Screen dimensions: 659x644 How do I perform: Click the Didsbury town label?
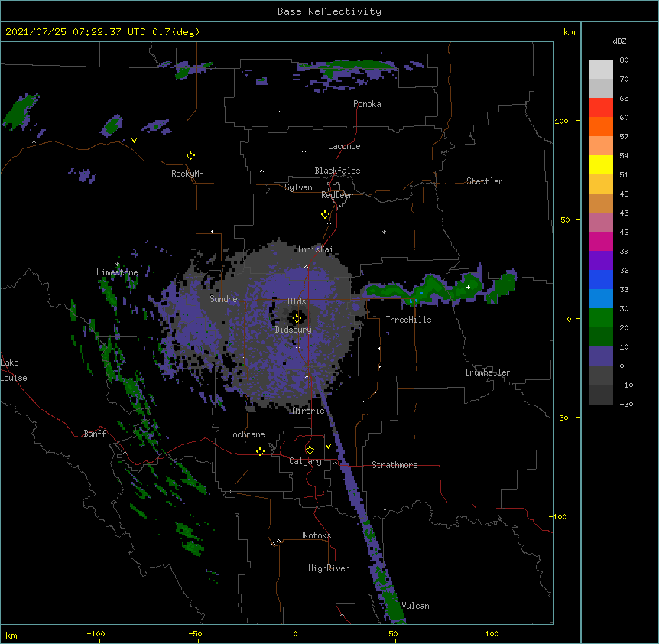[x=294, y=330]
